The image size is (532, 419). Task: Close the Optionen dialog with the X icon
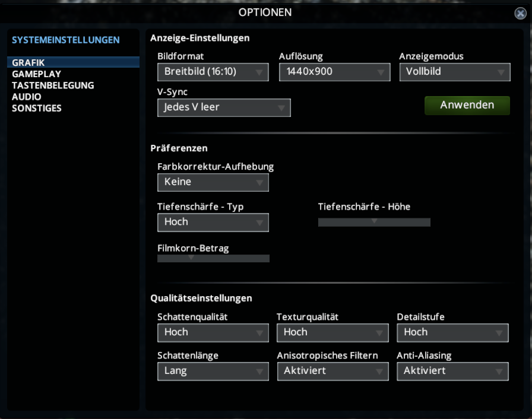[520, 13]
